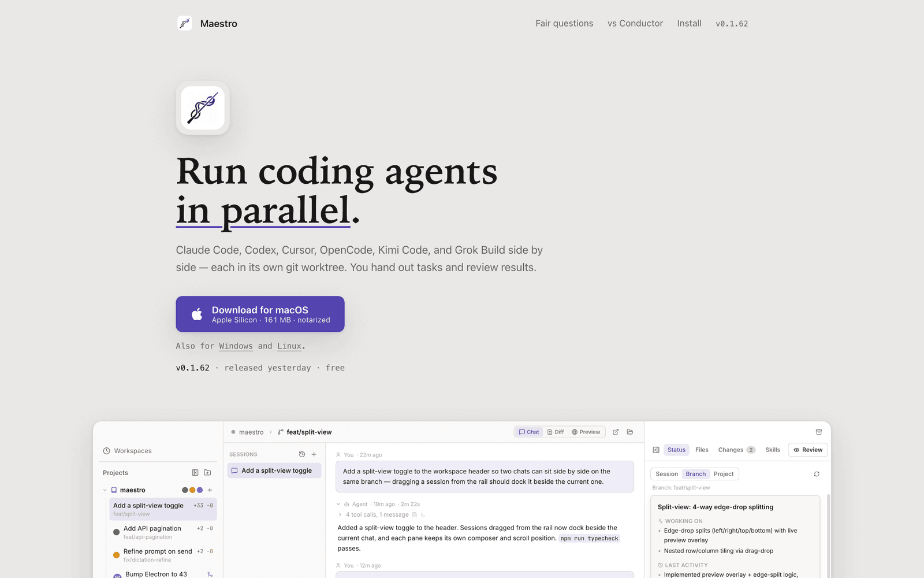
Task: Collapse right panel with sidebar icon
Action: (656, 450)
